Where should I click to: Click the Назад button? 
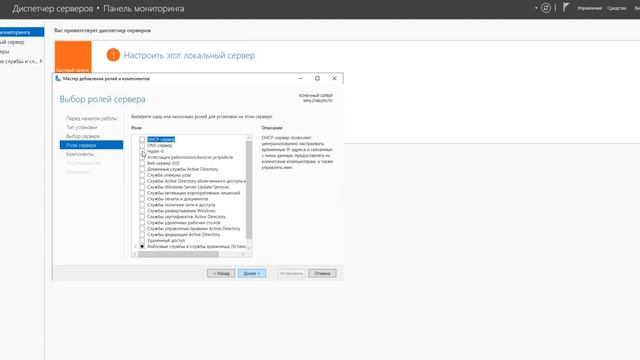tap(221, 273)
